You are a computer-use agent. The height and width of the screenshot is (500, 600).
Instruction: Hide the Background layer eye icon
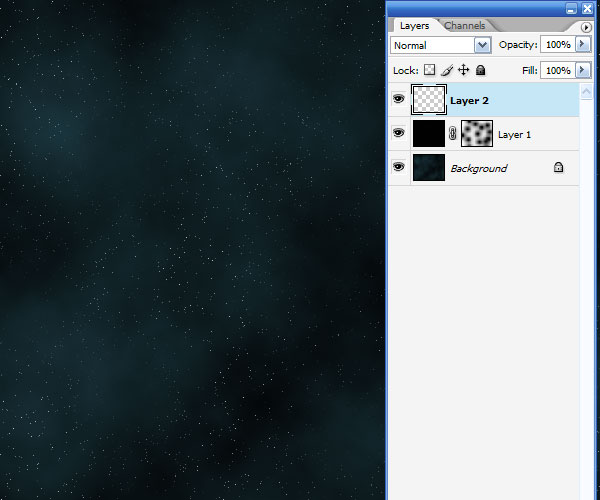pos(398,167)
